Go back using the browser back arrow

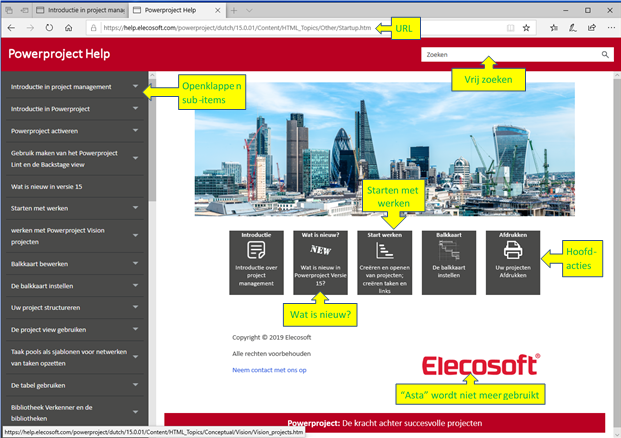point(11,28)
